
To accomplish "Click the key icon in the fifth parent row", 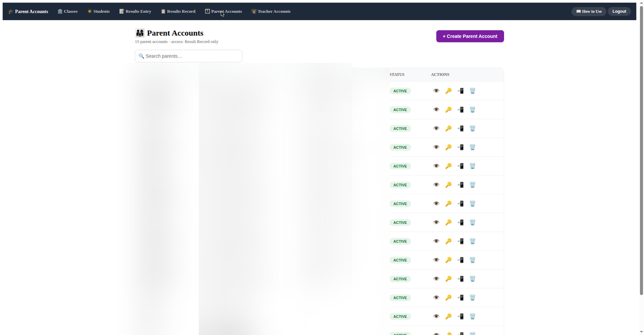I will click(448, 166).
